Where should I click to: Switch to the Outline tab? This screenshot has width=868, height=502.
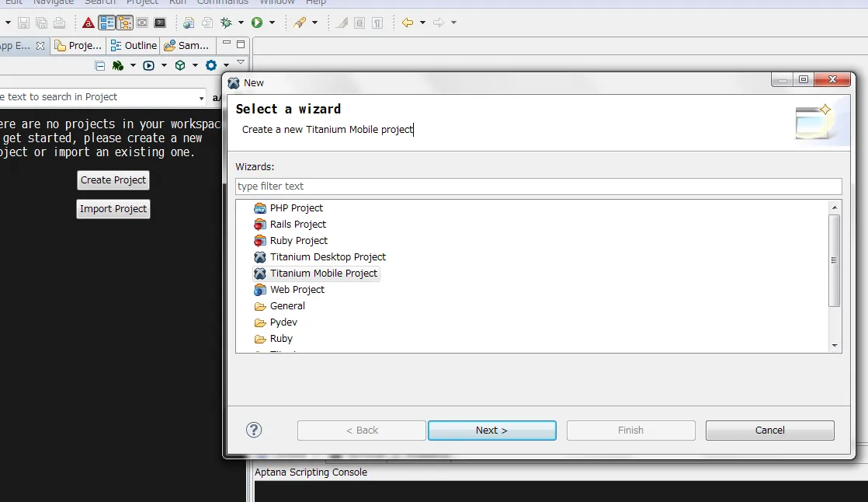[x=134, y=46]
